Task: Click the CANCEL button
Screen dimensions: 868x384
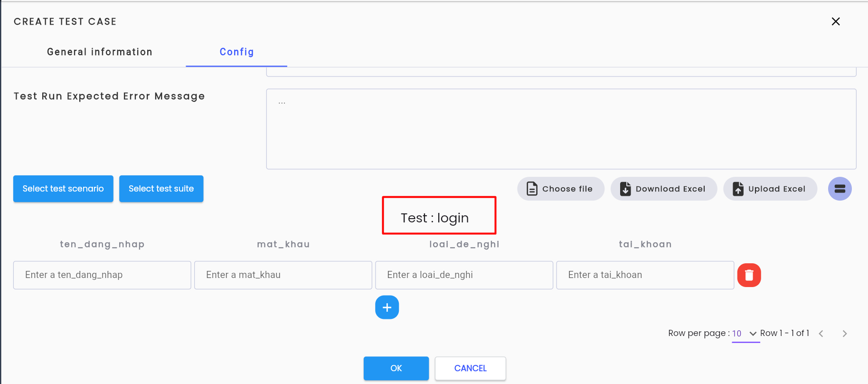Action: (470, 368)
